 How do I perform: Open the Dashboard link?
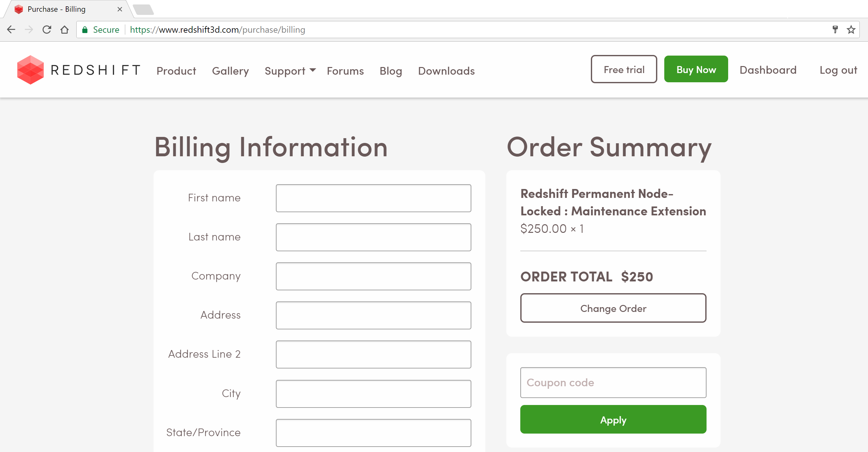pos(768,70)
